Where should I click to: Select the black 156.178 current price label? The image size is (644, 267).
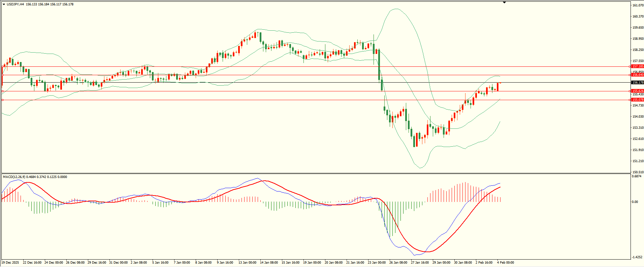pos(638,83)
